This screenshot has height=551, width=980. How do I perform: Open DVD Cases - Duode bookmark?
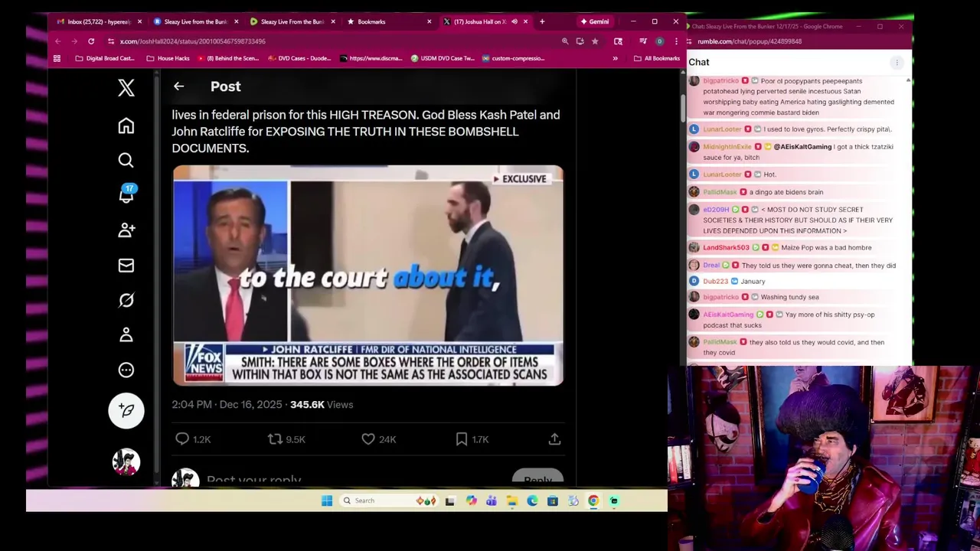click(x=299, y=58)
